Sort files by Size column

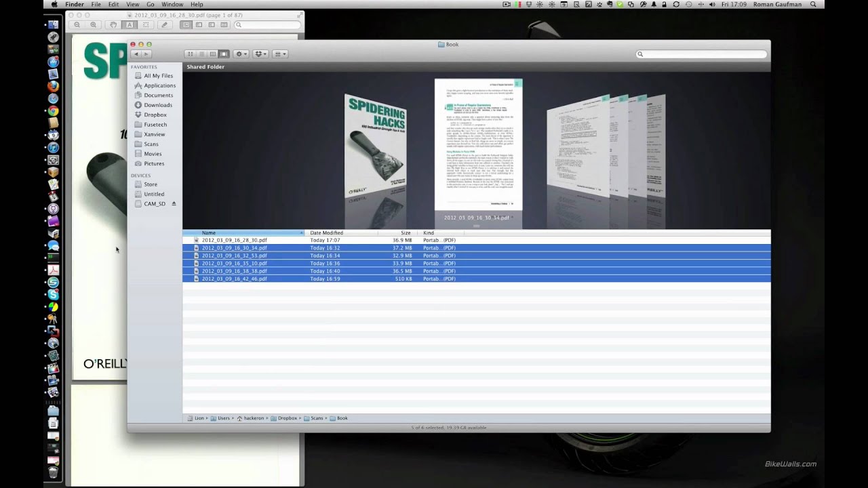[x=396, y=232]
